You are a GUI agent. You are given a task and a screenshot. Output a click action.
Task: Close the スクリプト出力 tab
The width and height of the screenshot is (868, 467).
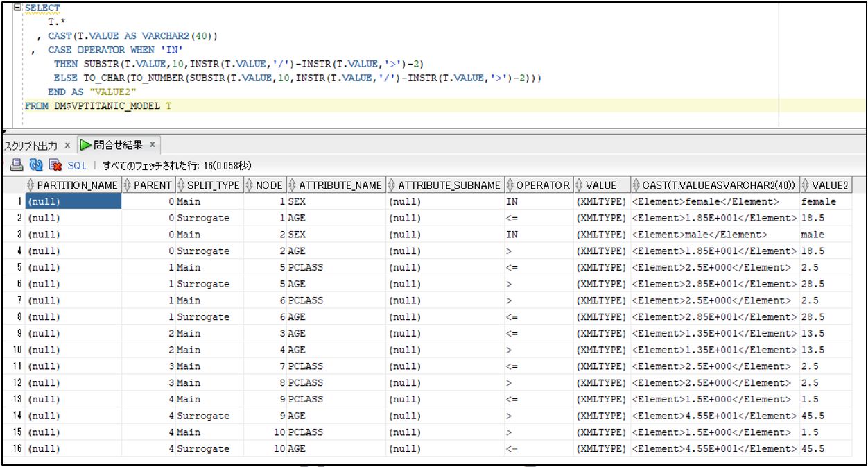(68, 146)
